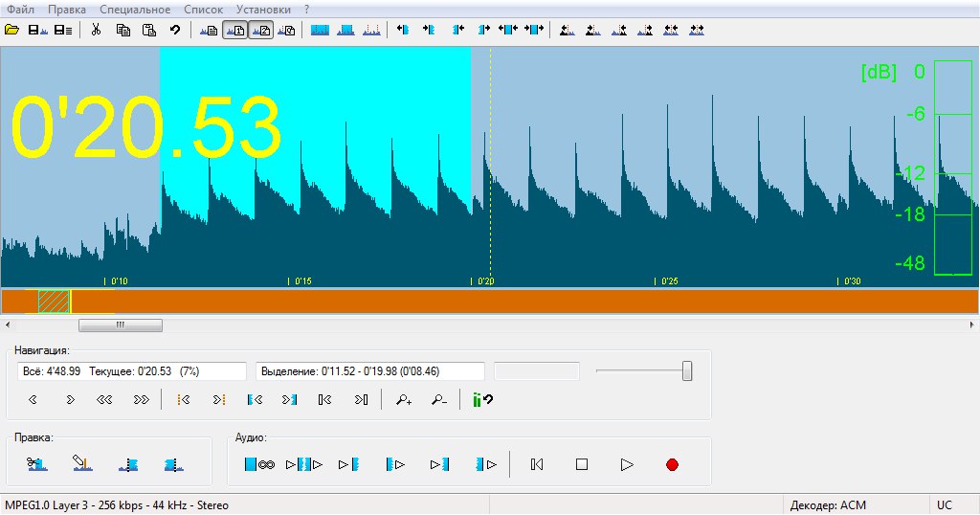
Task: Toggle the loop selection playback button
Action: click(259, 464)
